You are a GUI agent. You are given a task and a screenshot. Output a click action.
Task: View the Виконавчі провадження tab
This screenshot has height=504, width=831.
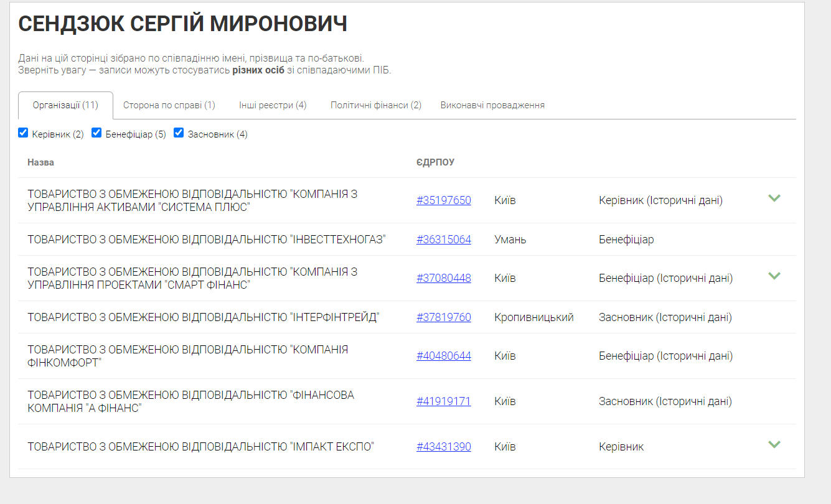coord(492,105)
